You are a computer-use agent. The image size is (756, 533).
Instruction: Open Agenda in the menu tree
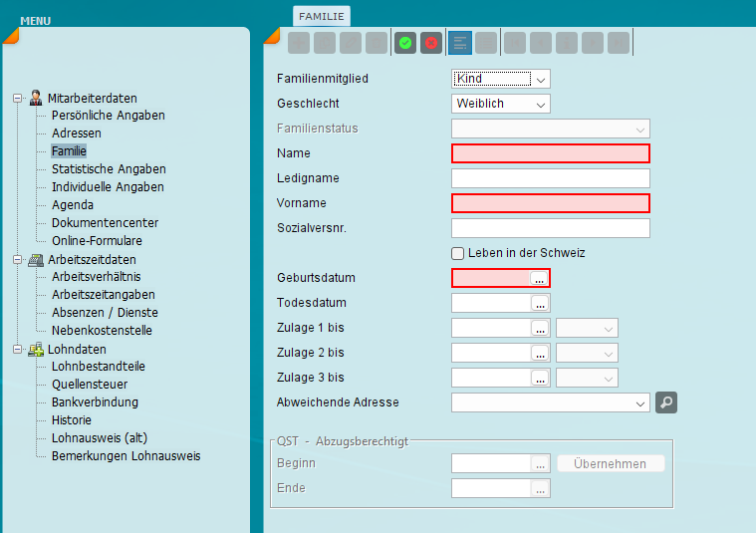(73, 205)
